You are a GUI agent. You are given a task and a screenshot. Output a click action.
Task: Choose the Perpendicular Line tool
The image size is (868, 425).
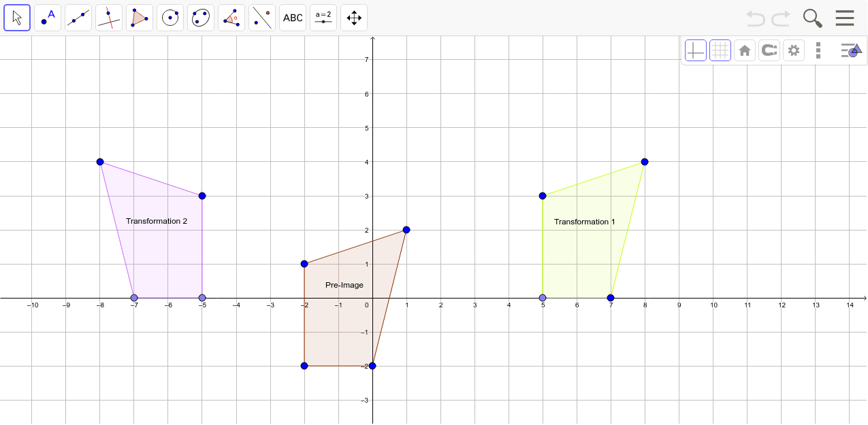click(109, 18)
